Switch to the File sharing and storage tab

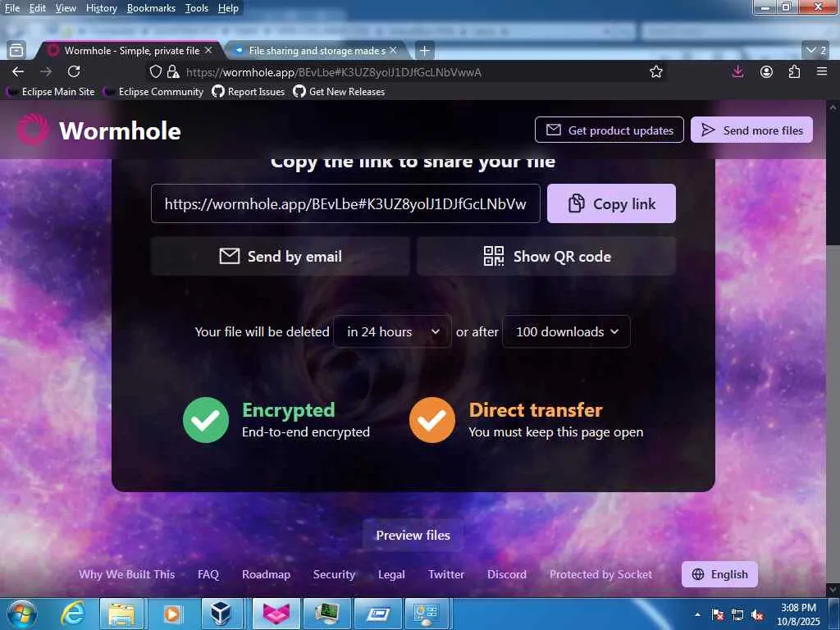[x=316, y=50]
